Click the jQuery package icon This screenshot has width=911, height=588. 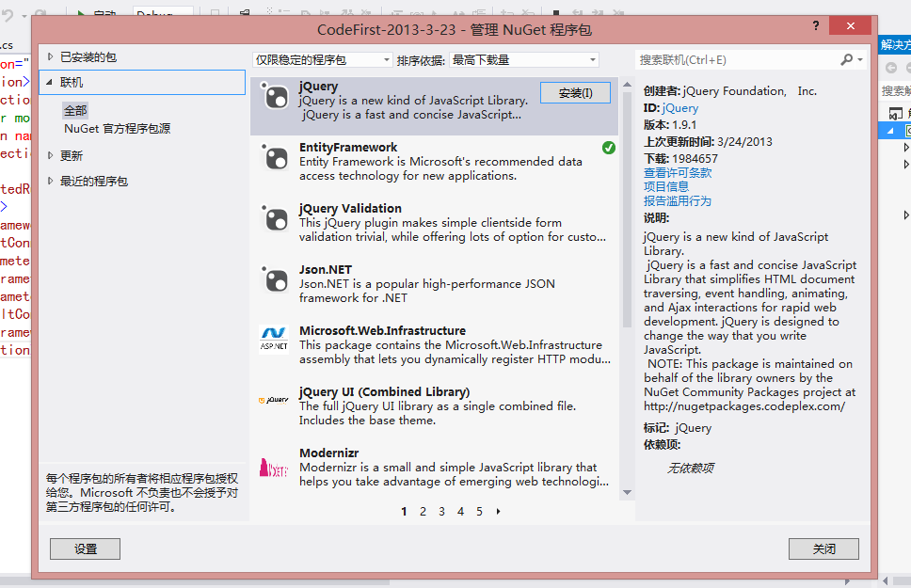(x=274, y=96)
